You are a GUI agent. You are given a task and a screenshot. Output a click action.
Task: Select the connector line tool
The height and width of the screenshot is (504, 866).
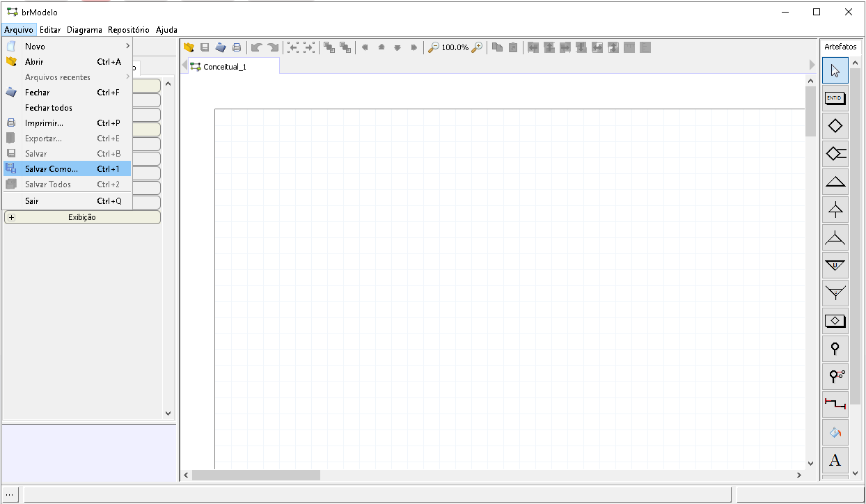[835, 404]
